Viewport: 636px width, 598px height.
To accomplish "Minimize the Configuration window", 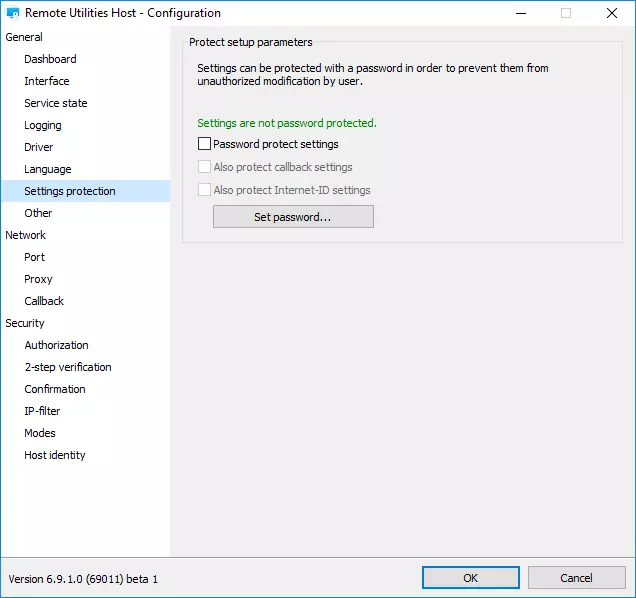I will pyautogui.click(x=521, y=13).
